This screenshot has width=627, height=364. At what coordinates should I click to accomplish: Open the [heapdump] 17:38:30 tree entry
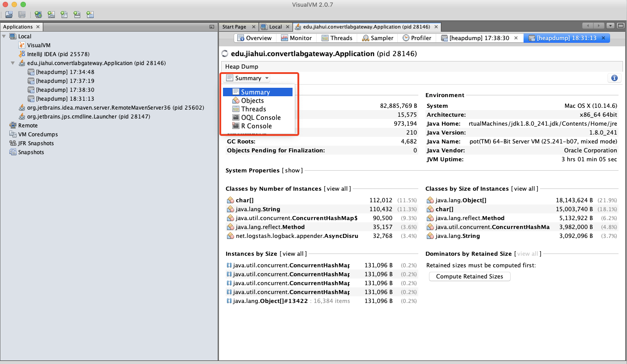65,90
